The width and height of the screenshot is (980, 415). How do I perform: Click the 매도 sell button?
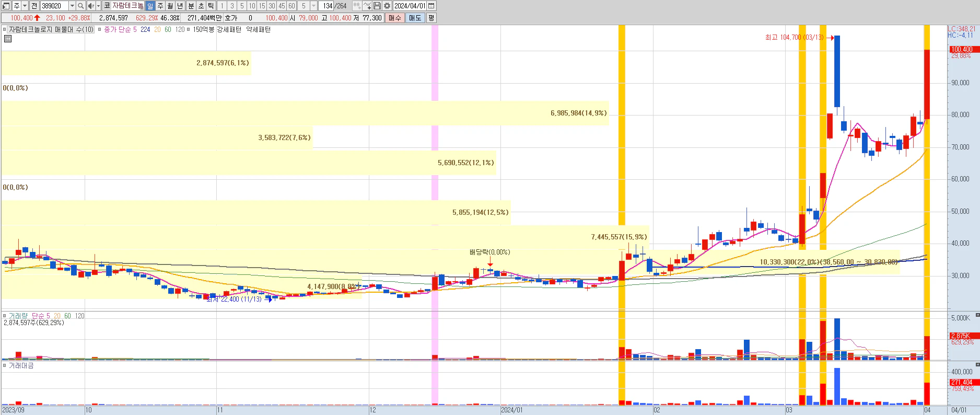click(x=415, y=18)
